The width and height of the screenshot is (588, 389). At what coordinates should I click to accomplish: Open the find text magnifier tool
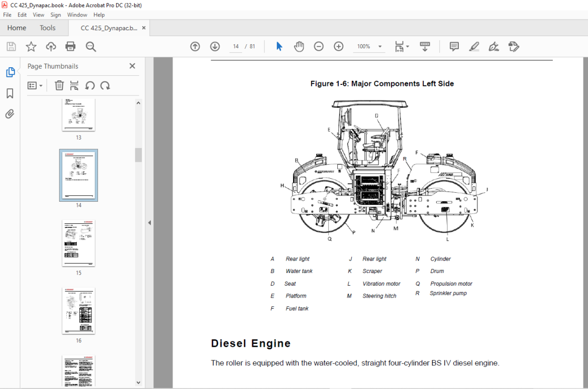[x=91, y=46]
